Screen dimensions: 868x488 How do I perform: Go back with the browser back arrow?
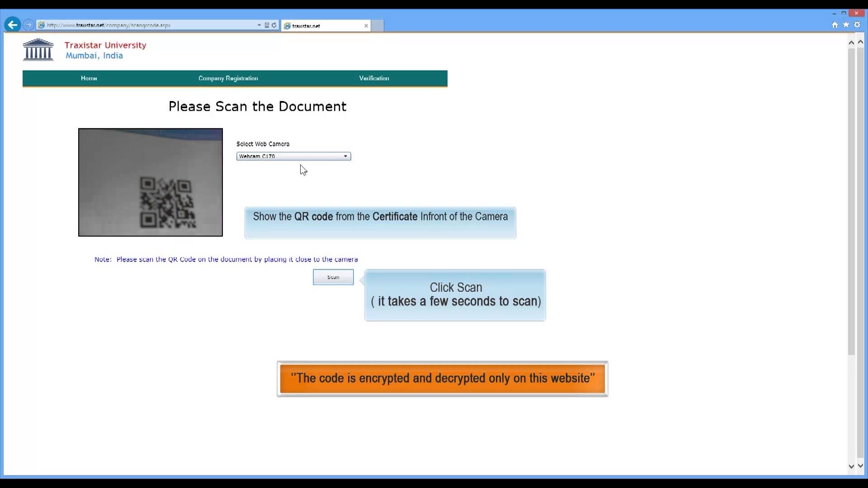click(x=13, y=25)
